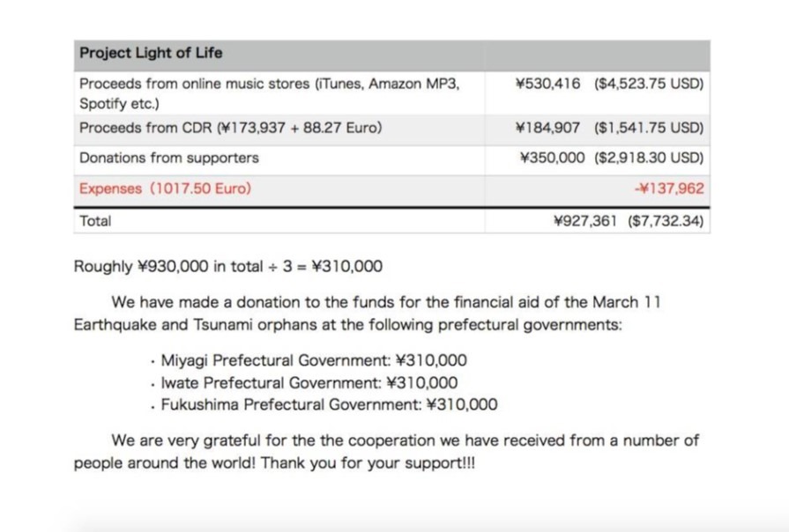Click "Earthquake and Tsunami orphans" text line

[347, 324]
